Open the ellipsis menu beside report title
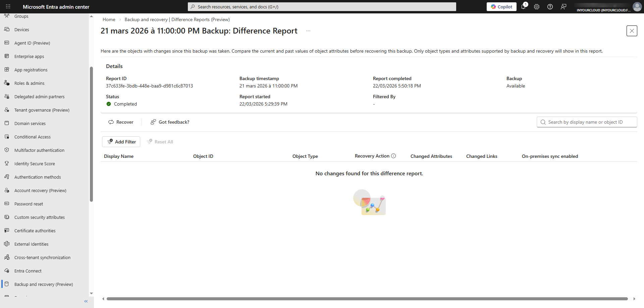The image size is (644, 308). pos(308,31)
